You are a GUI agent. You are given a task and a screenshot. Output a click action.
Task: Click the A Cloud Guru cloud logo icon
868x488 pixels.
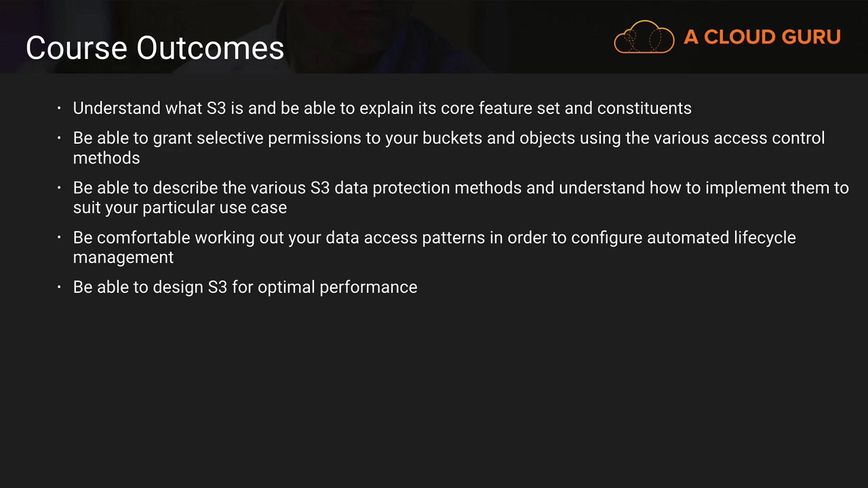[644, 37]
